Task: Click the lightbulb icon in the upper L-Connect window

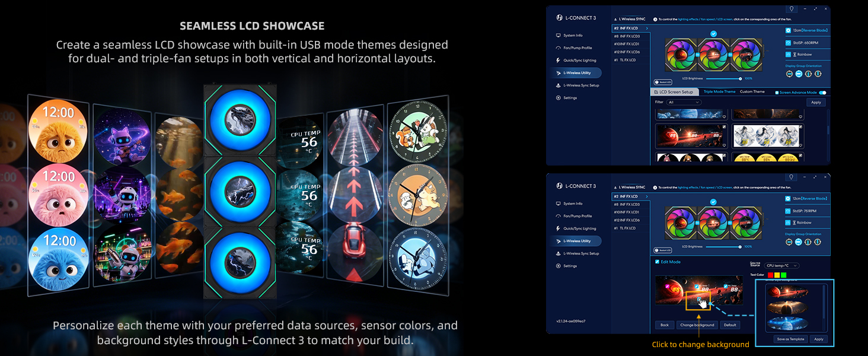Action: 792,9
